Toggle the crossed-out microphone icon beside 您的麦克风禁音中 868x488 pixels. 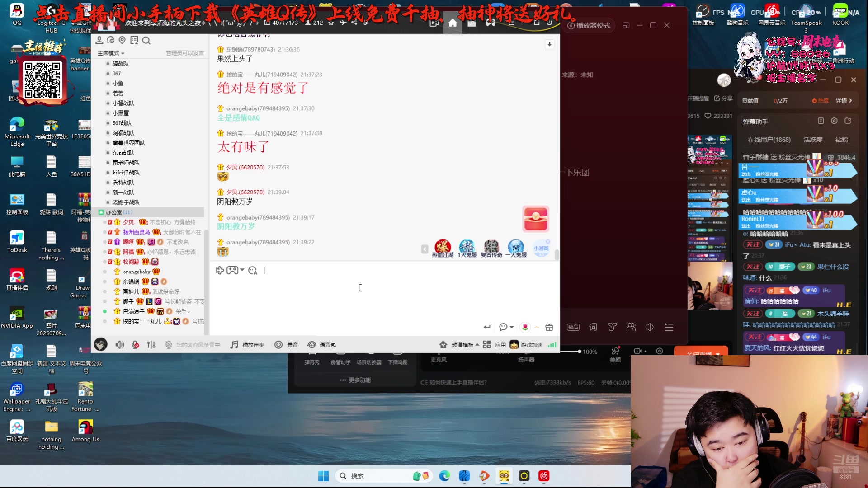(169, 345)
